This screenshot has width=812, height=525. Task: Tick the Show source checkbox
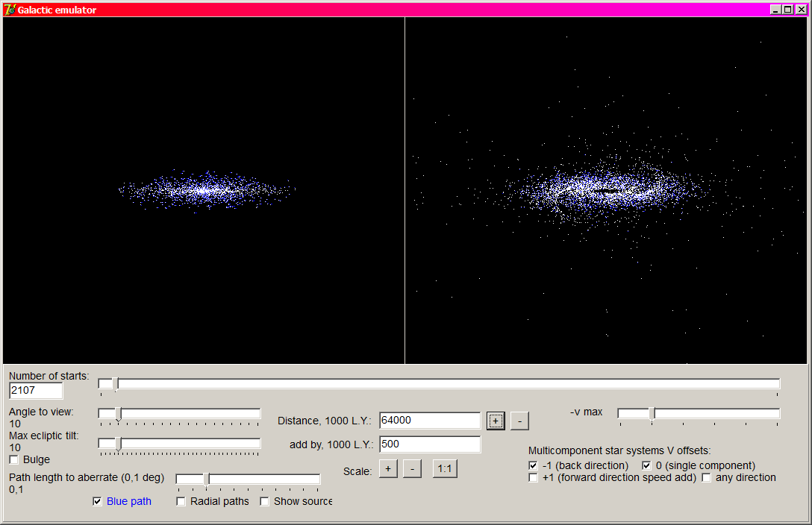point(265,501)
